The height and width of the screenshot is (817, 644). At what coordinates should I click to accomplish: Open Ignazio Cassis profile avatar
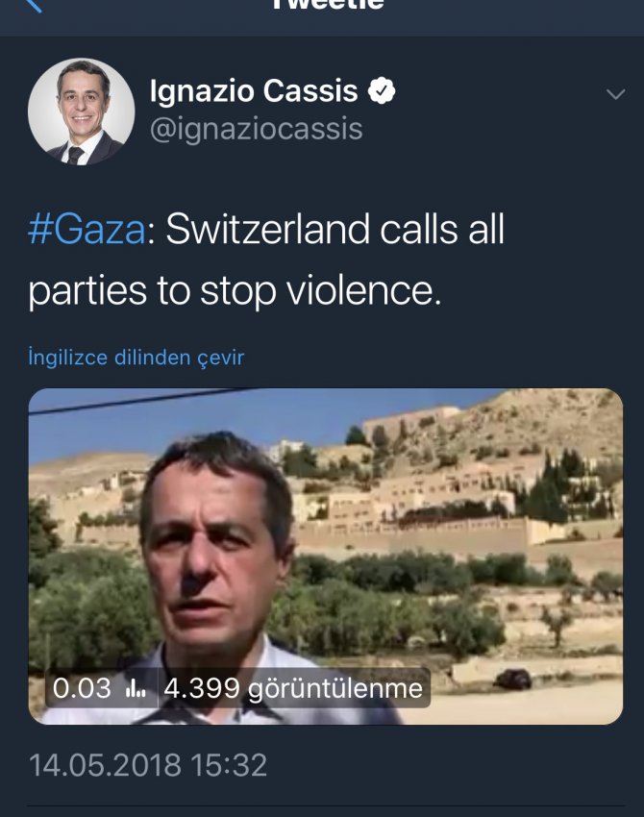[x=81, y=111]
